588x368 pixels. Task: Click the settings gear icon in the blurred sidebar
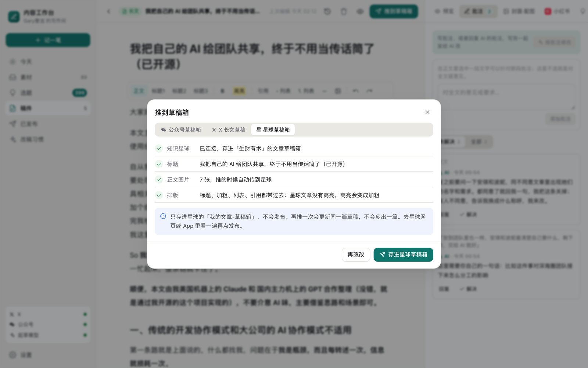coord(13,355)
